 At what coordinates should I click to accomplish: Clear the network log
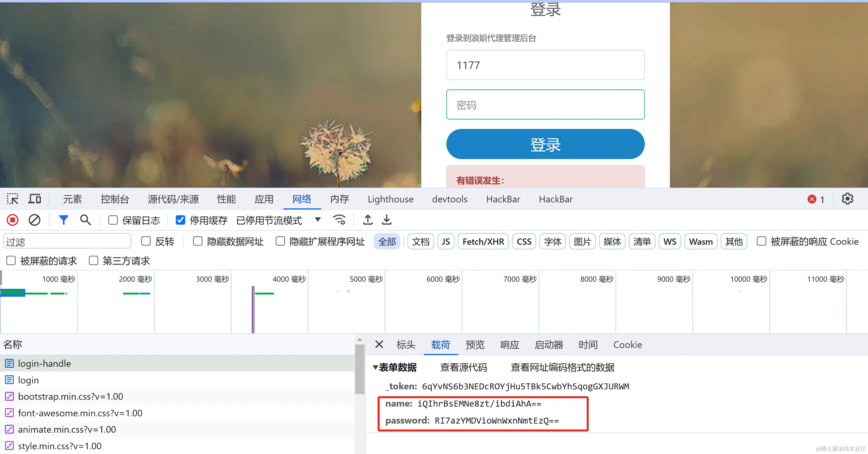[34, 220]
